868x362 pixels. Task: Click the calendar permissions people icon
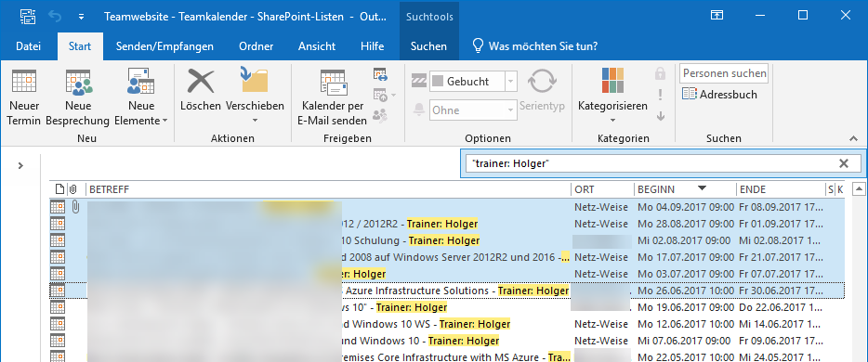(x=380, y=115)
